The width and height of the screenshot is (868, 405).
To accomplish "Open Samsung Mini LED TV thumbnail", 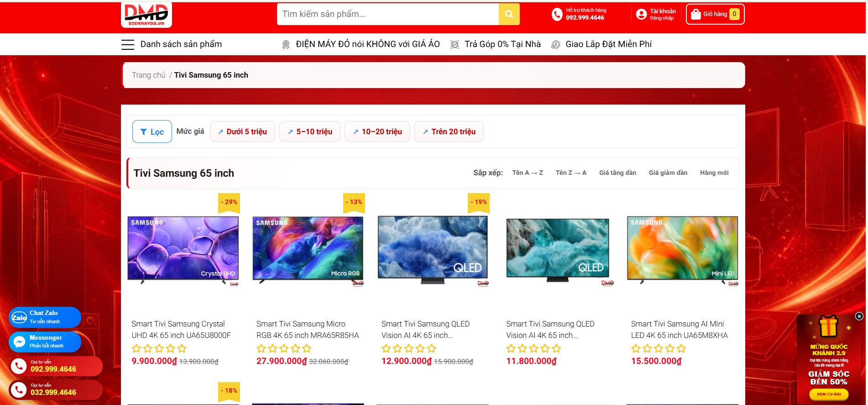I will (683, 251).
